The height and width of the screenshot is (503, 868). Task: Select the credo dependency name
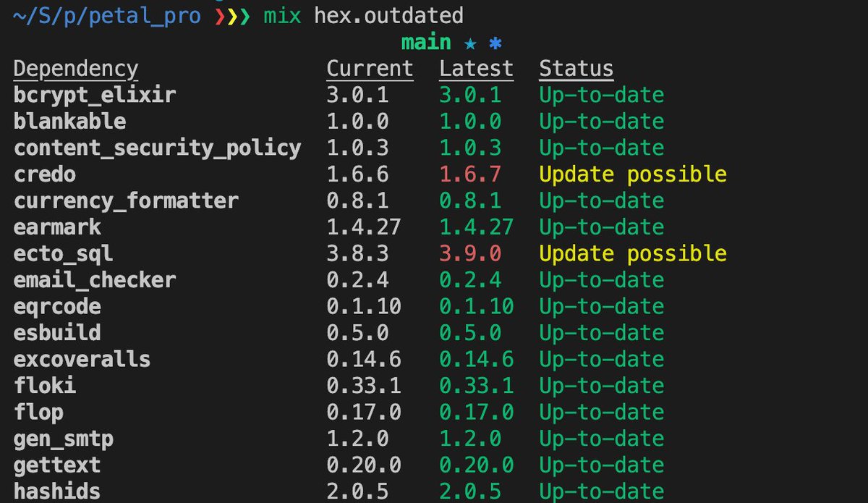pyautogui.click(x=45, y=174)
